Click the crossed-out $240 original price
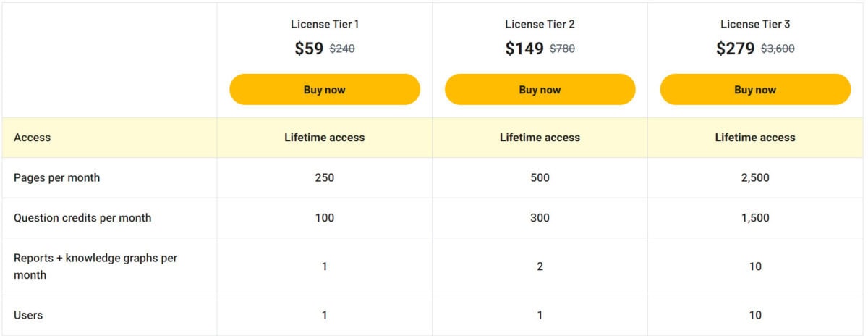The height and width of the screenshot is (336, 868). click(x=342, y=49)
